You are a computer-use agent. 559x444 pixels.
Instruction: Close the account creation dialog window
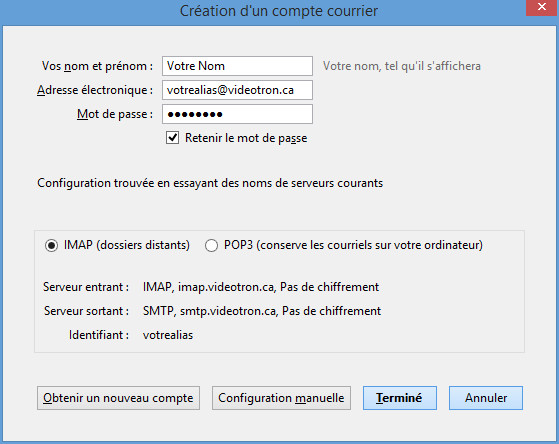(x=542, y=7)
